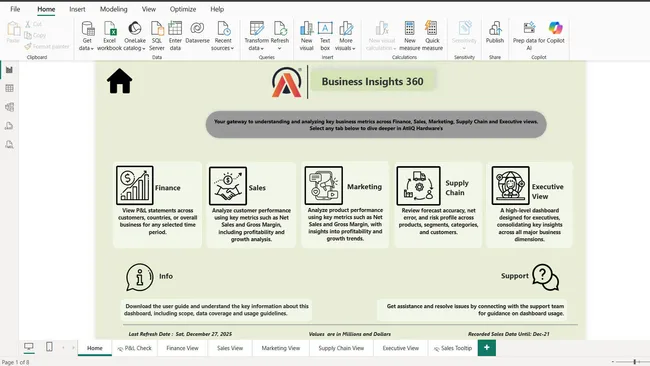The width and height of the screenshot is (650, 366).
Task: Add a new page with plus button
Action: [487, 348]
